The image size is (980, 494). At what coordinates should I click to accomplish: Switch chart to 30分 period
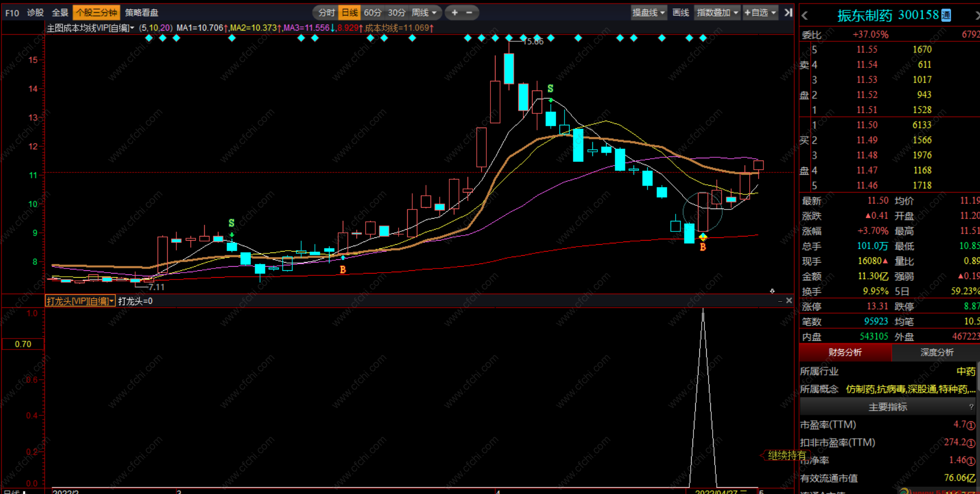coord(396,13)
